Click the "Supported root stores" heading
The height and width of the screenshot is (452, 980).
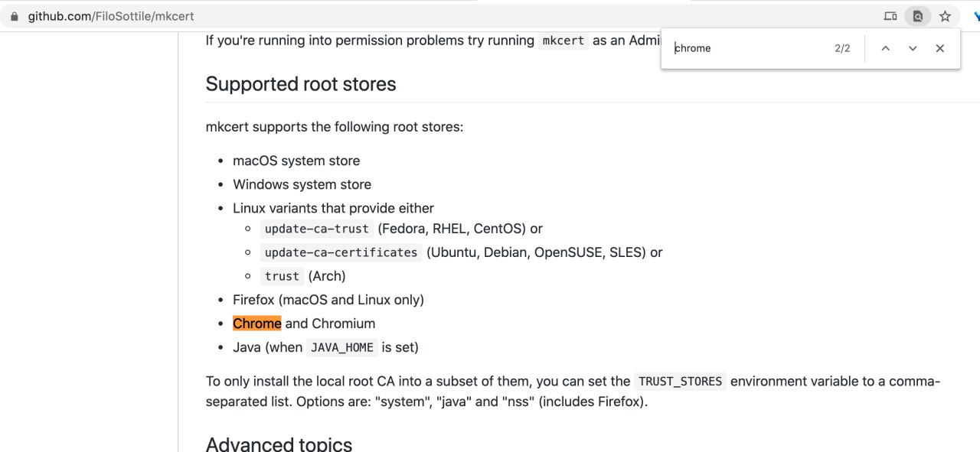pyautogui.click(x=301, y=84)
